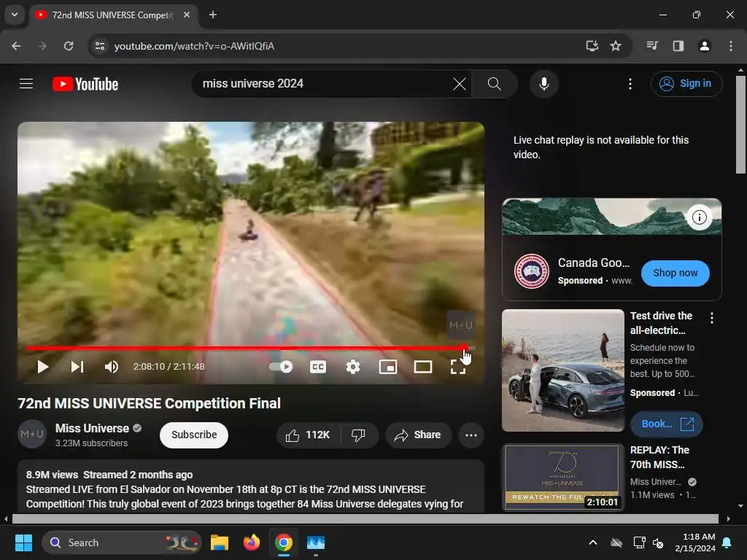This screenshot has width=747, height=560.
Task: Share the video
Action: click(418, 435)
